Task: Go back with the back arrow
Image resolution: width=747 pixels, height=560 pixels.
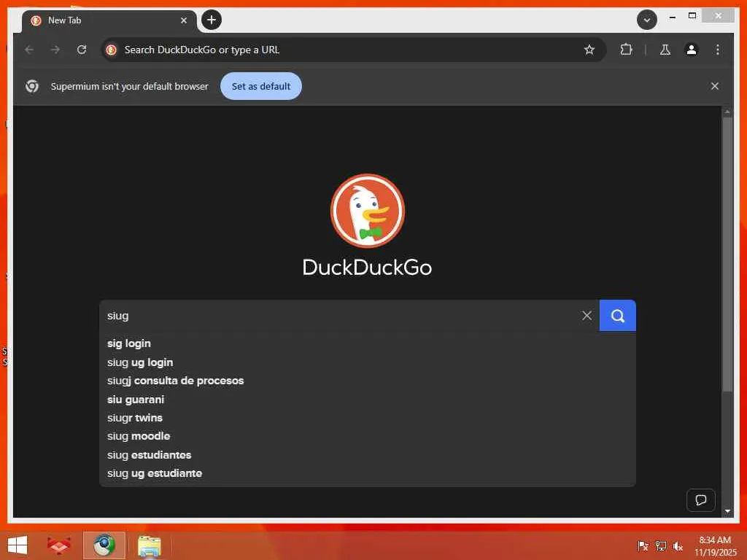Action: tap(29, 50)
